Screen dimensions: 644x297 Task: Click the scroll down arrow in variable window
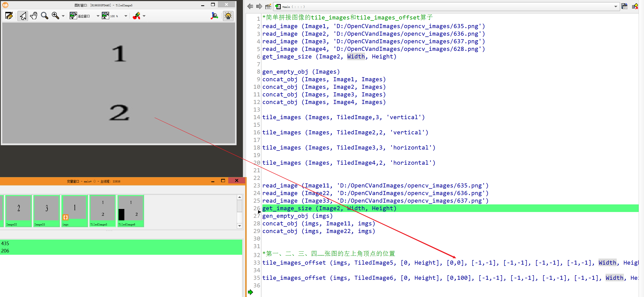click(240, 226)
